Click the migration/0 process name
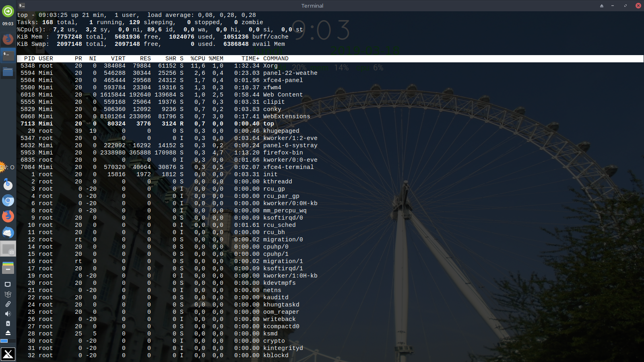The image size is (644, 362). (283, 240)
